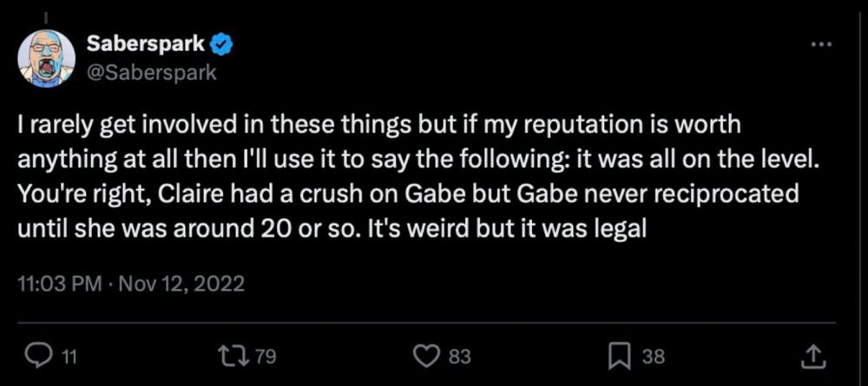Click the like count number 83
Viewport: 868px width, 386px height.
(x=458, y=354)
